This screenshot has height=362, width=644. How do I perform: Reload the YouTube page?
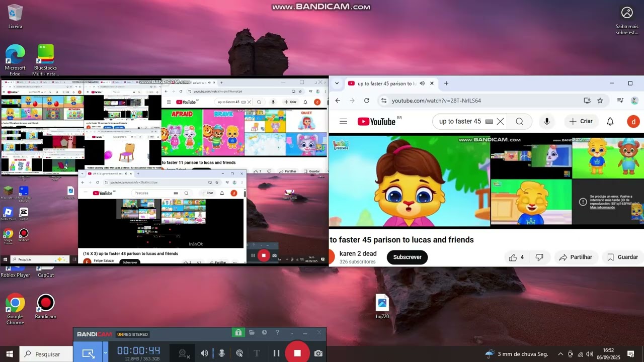tap(367, 101)
